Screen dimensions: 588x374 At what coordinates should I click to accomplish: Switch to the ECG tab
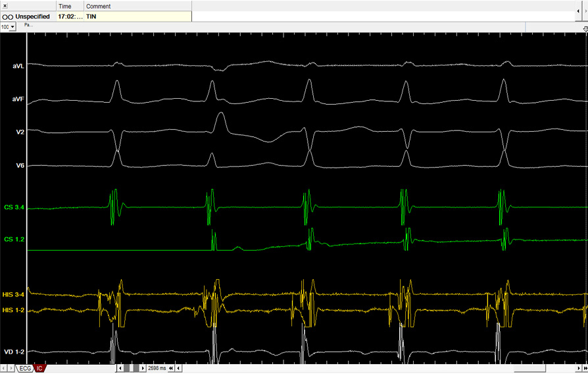[x=25, y=368]
